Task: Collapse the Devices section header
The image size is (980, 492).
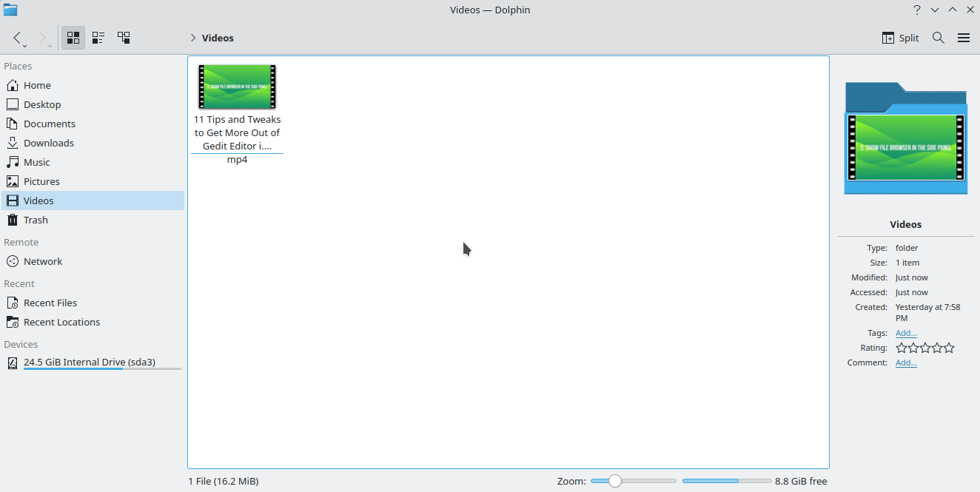Action: [21, 344]
